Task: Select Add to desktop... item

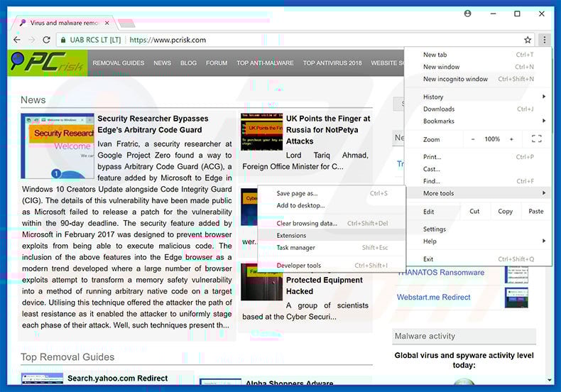Action: coord(332,206)
